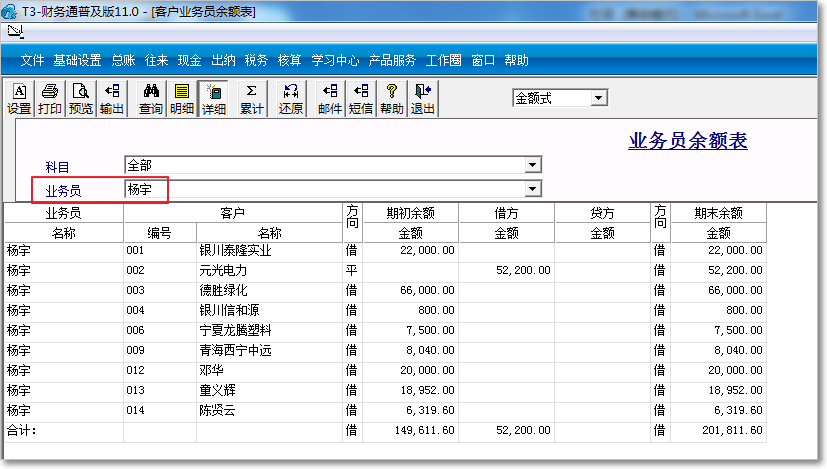This screenshot has height=469, width=827.
Task: Click the 查询 (Query) binoculars icon
Action: (x=151, y=98)
